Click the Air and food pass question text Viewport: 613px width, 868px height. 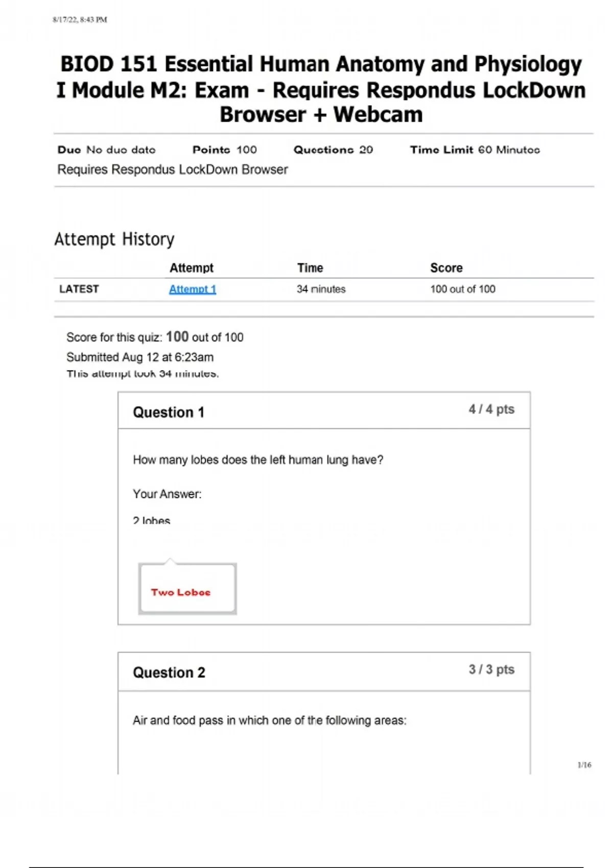270,720
